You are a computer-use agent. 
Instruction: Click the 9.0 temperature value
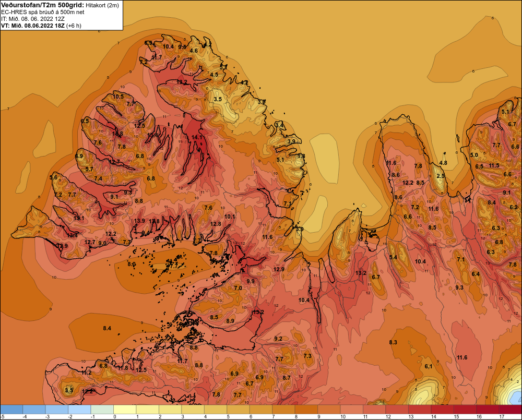(x=102, y=243)
